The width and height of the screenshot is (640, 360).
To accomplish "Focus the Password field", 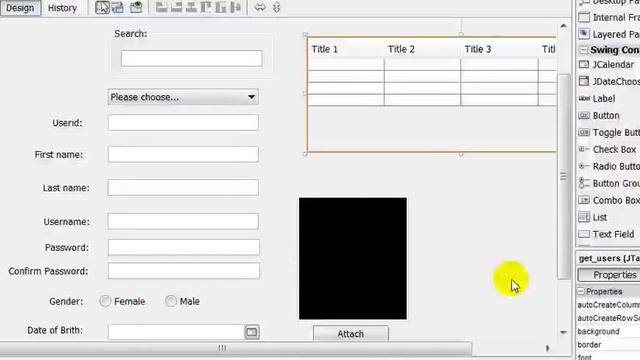I will (x=183, y=247).
